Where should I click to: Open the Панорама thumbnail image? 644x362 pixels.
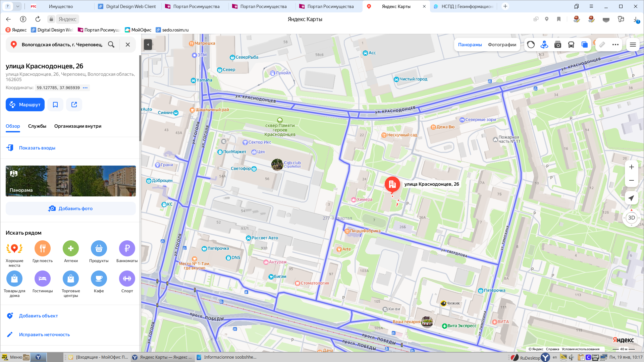point(71,181)
